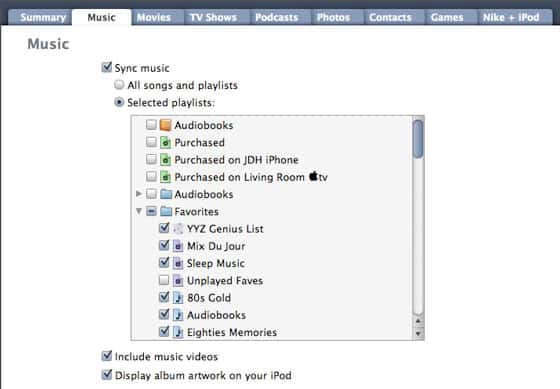Screen dimensions: 560x389
Task: Check the Purchased playlist checkbox
Action: pyautogui.click(x=151, y=142)
